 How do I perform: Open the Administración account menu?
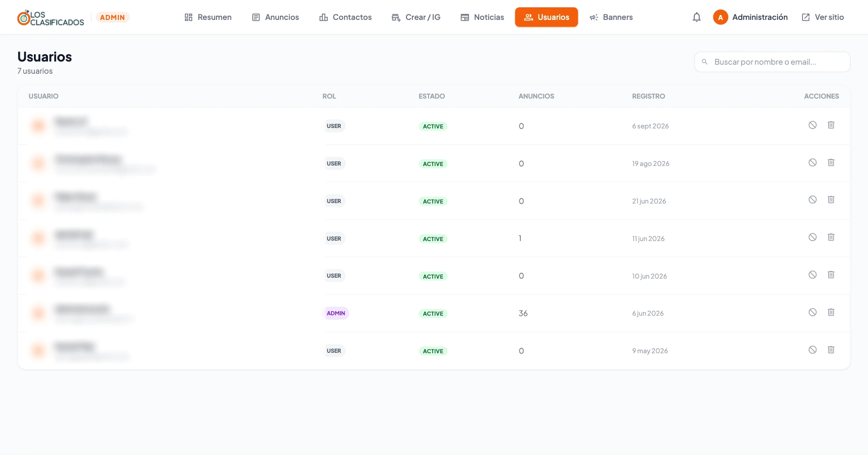pos(750,17)
